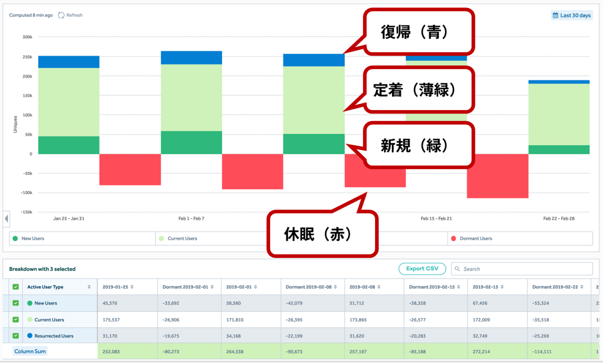Click the Current Users legend item

182,239
